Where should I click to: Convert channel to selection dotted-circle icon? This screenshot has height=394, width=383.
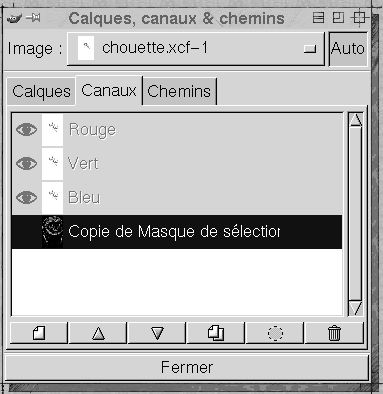coord(275,333)
